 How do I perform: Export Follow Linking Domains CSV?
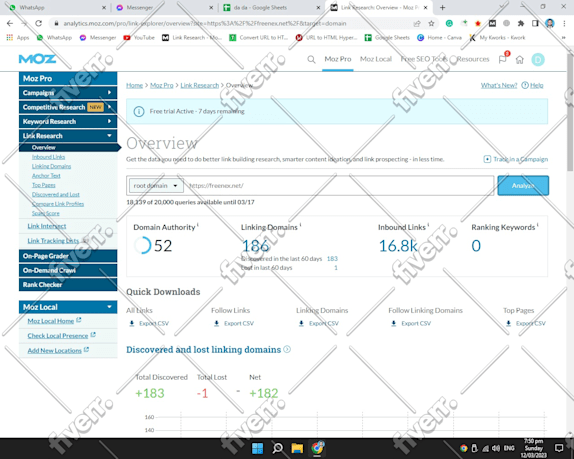click(412, 323)
